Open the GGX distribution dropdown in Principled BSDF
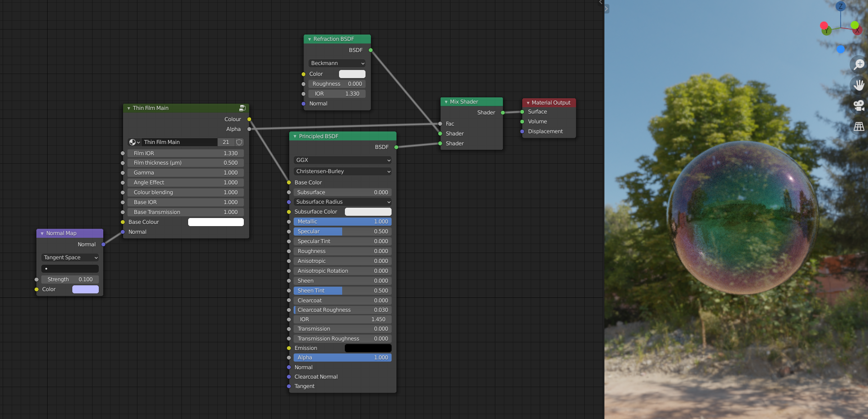Screen dimensions: 868x419 tap(342, 160)
